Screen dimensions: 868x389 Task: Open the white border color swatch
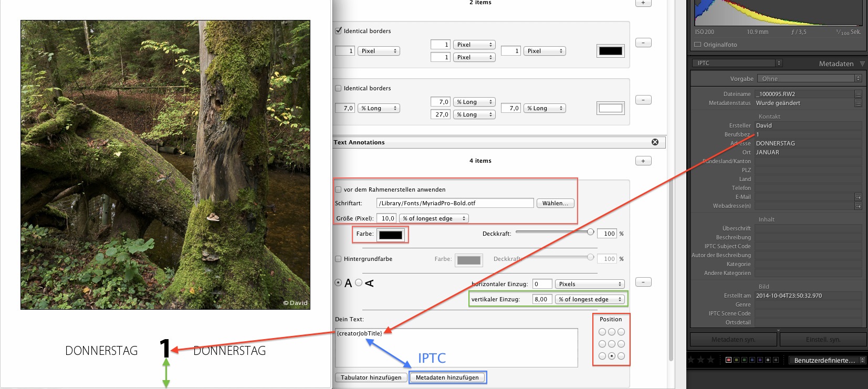coord(611,108)
